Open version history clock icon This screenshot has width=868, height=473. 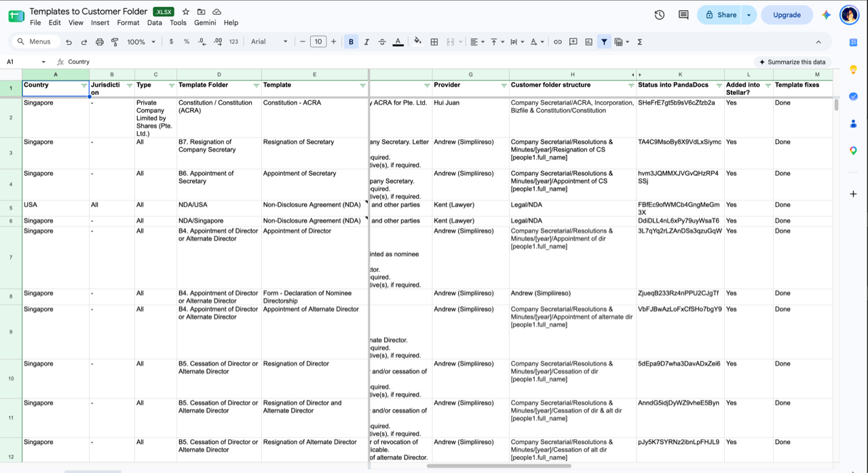(660, 15)
